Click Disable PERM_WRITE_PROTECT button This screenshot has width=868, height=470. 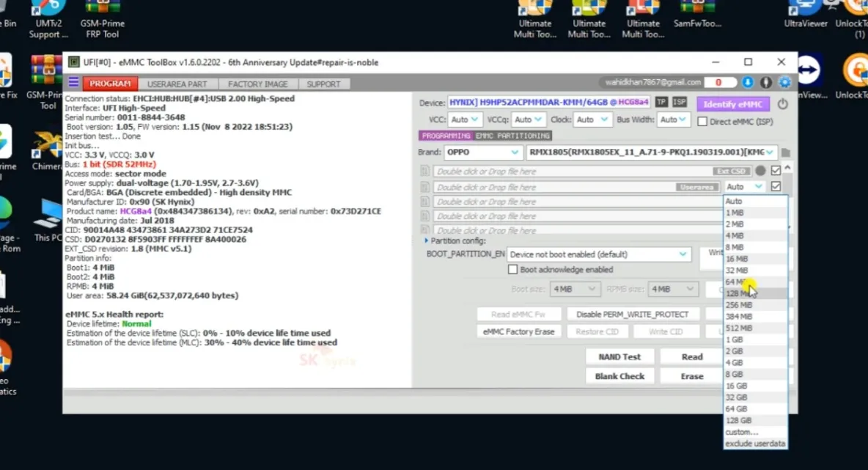pos(633,315)
